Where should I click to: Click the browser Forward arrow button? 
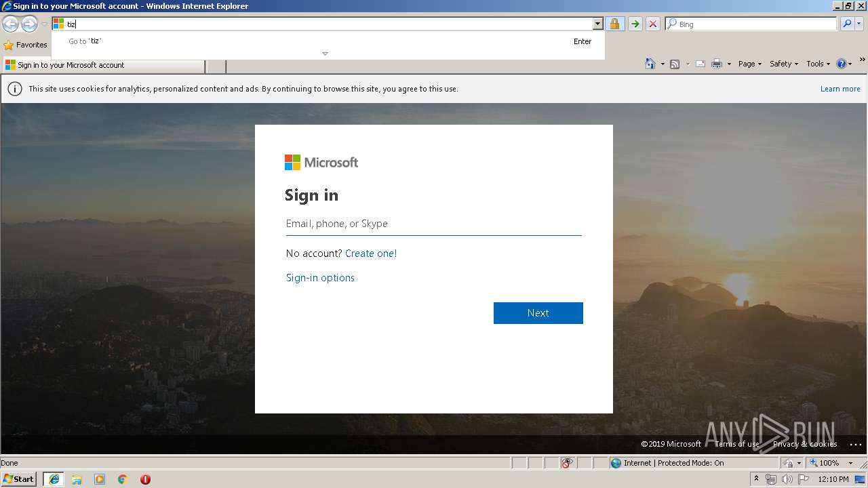tap(29, 24)
